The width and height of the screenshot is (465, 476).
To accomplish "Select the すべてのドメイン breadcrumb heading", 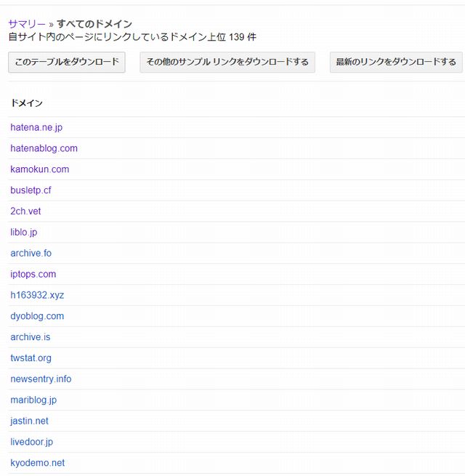I will (94, 24).
